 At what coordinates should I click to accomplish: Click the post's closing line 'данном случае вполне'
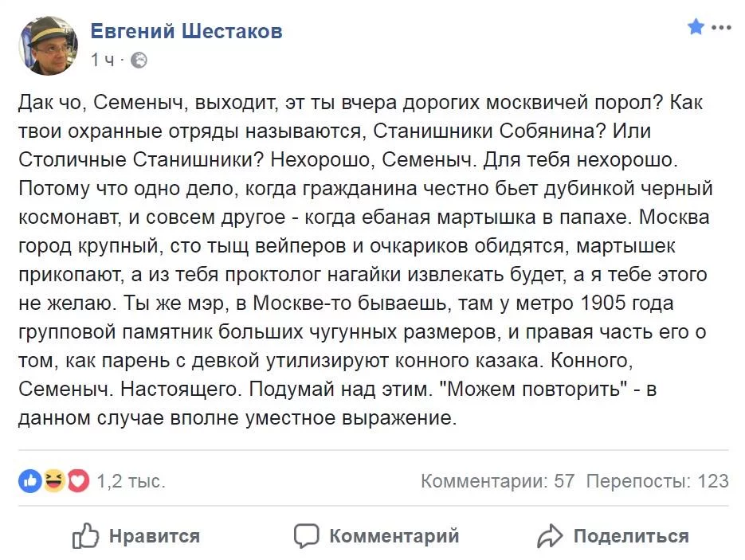237,418
